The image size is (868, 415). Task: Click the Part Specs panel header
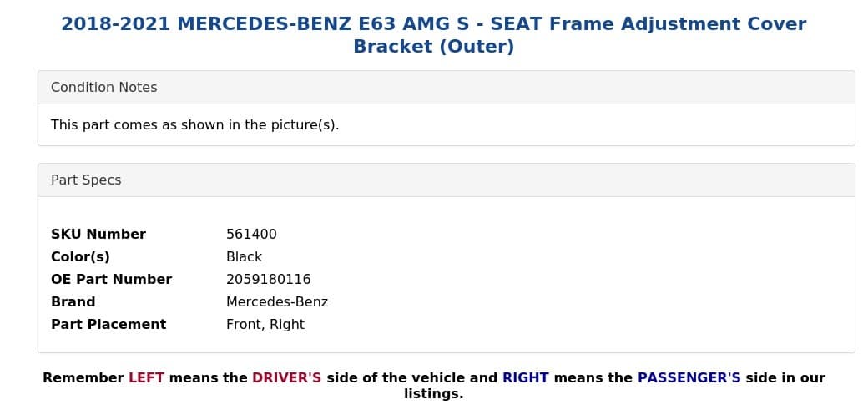click(x=86, y=180)
